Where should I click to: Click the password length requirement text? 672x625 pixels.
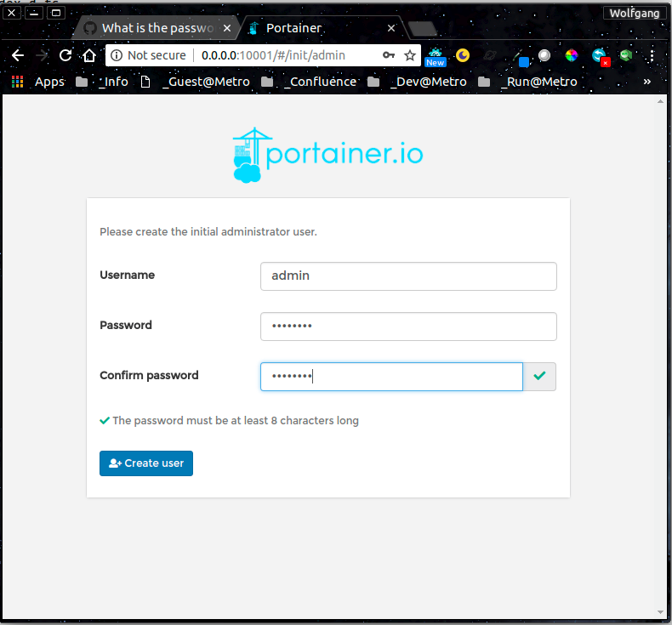point(236,421)
